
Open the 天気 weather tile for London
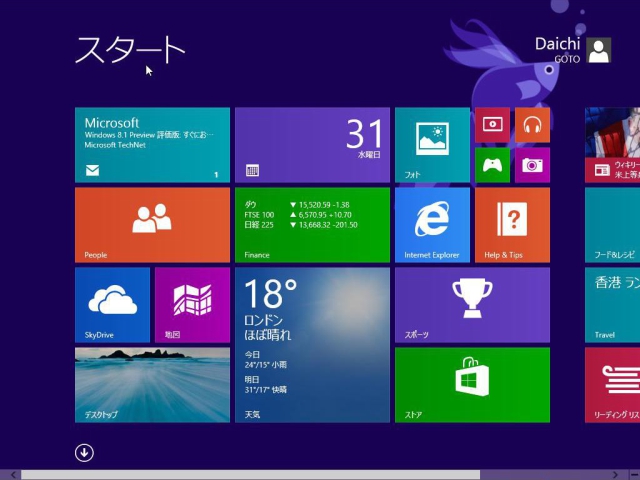pyautogui.click(x=312, y=345)
